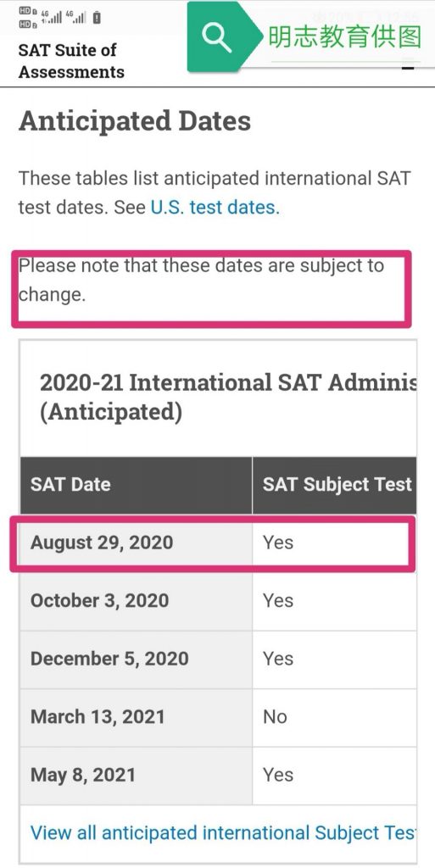Image resolution: width=435 pixels, height=868 pixels.
Task: Click the Anticipated Dates heading
Action: pos(135,121)
